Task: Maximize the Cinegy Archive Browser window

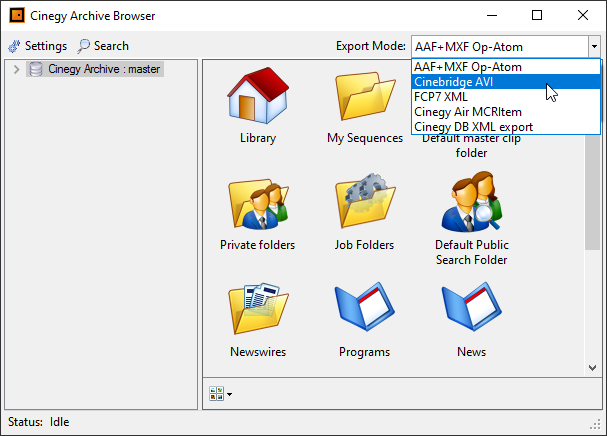Action: point(537,15)
